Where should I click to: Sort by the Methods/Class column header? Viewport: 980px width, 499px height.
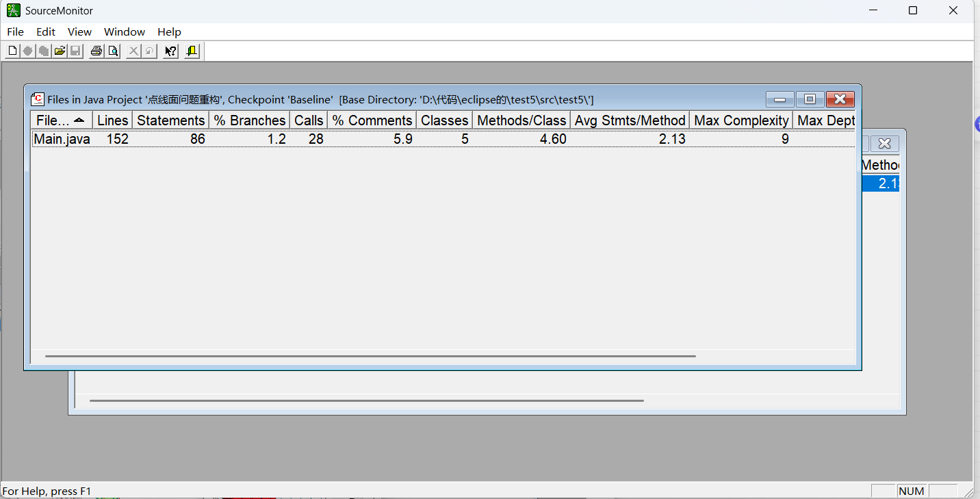[x=521, y=120]
